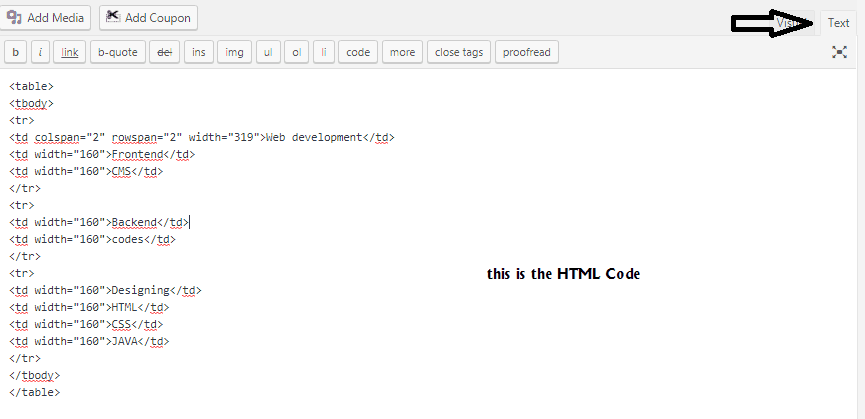Click the Backend cell code line

click(x=99, y=223)
